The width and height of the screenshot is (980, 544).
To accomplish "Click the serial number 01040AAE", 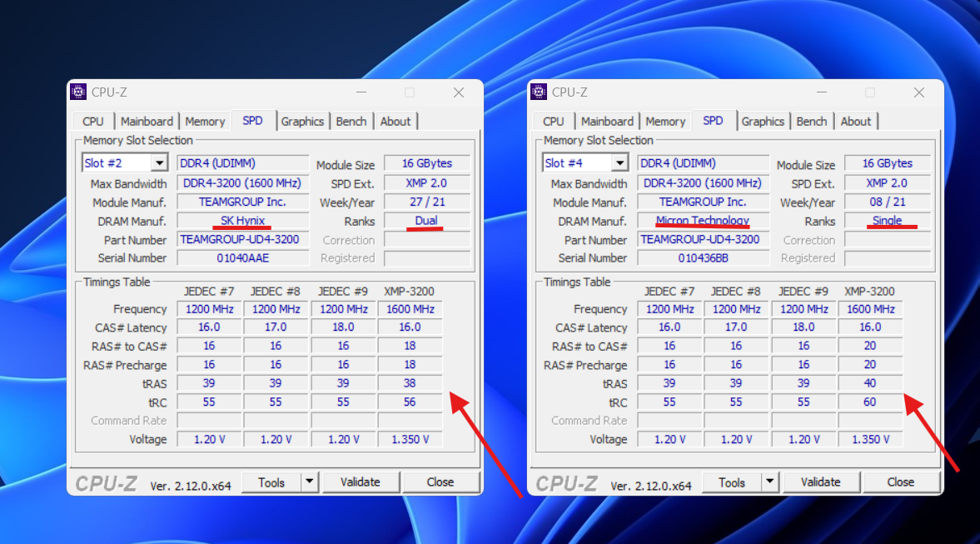I will pyautogui.click(x=242, y=258).
